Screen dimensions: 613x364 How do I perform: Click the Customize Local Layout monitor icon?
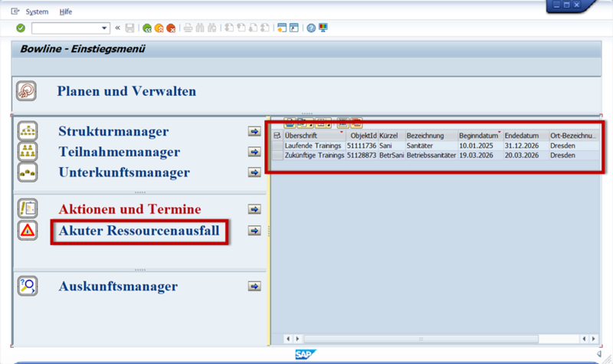click(x=323, y=28)
